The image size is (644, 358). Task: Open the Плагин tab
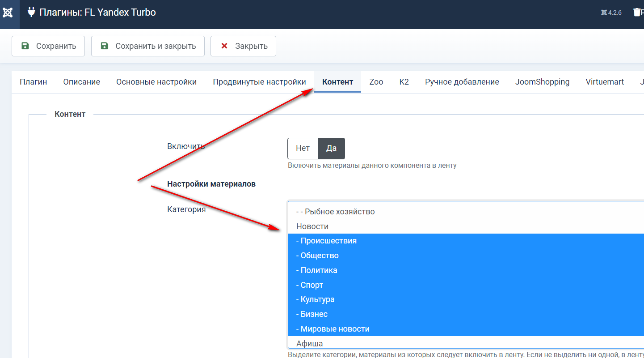[34, 82]
